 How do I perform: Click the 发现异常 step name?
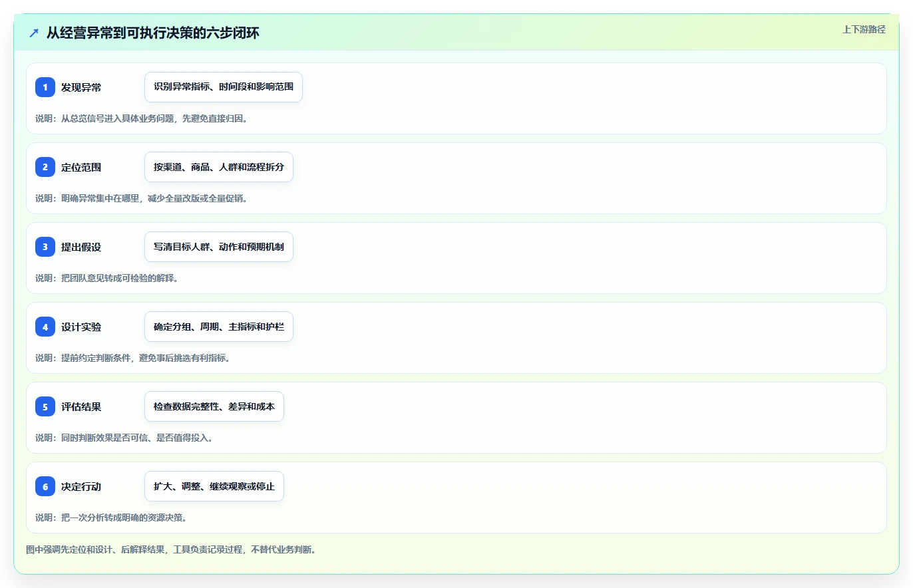click(x=81, y=87)
